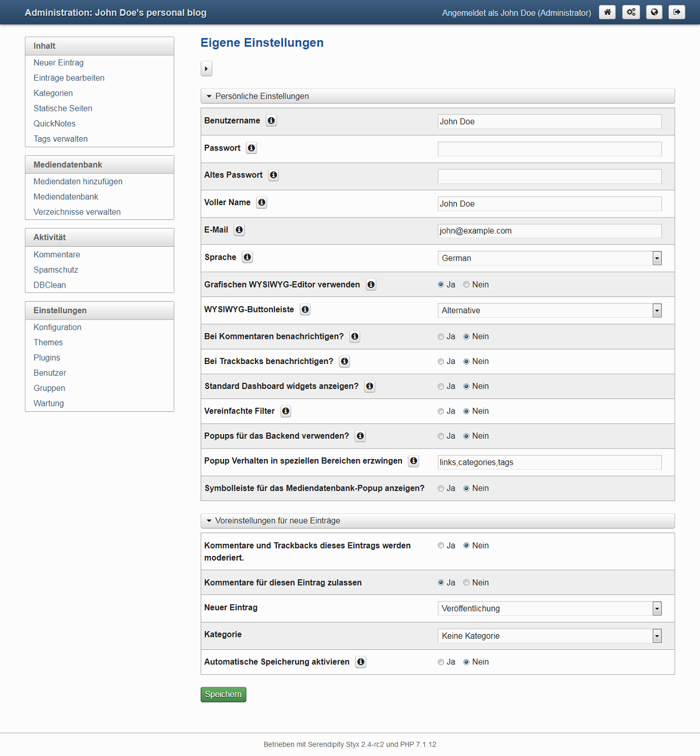Click the globe icon to view the blog
This screenshot has width=700, height=756.
[x=654, y=12]
